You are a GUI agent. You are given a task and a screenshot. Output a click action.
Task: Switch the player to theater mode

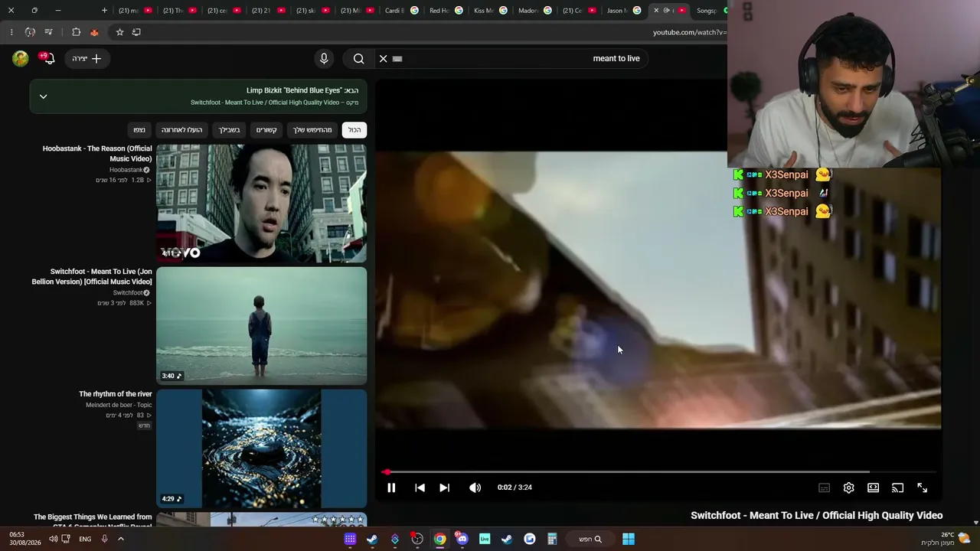pyautogui.click(x=873, y=487)
